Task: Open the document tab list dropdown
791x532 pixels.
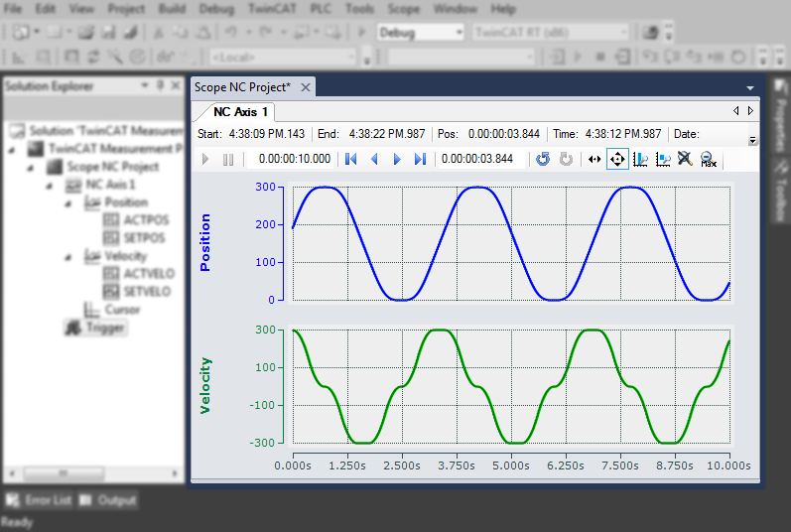Action: pyautogui.click(x=750, y=88)
